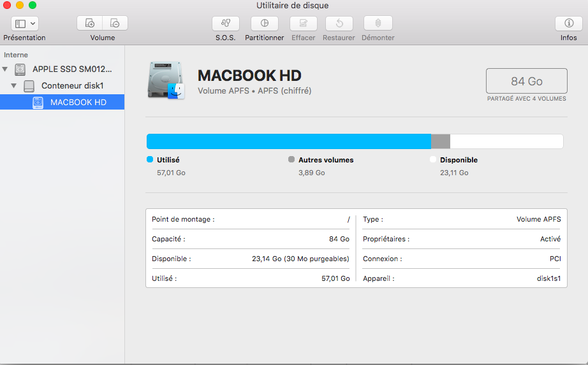The height and width of the screenshot is (365, 588).
Task: Click the S.O.S. toolbar label
Action: (225, 38)
